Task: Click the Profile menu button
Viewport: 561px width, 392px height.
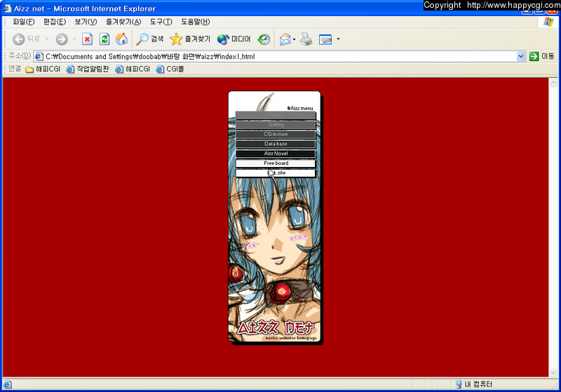Action: pyautogui.click(x=276, y=115)
